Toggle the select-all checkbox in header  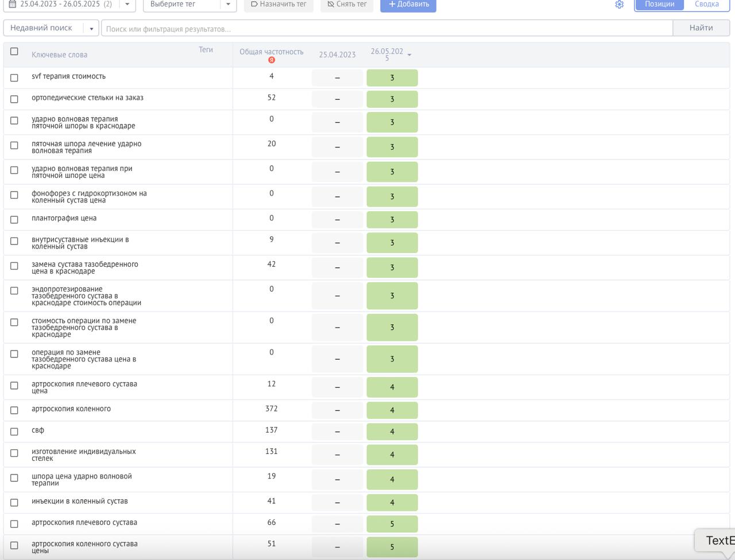[14, 52]
